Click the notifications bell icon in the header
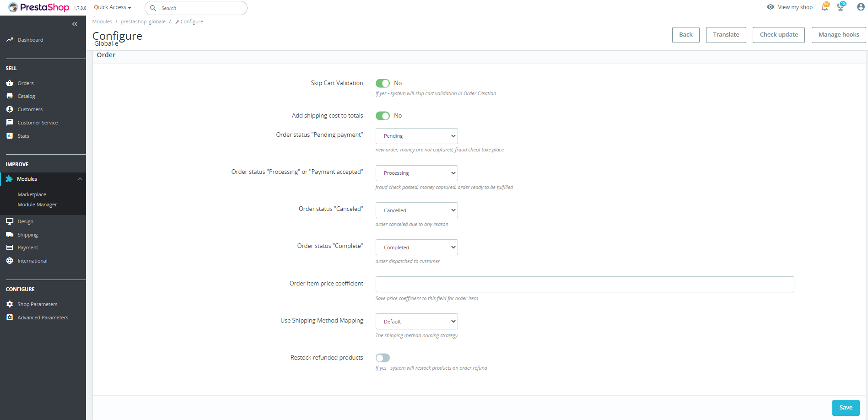The image size is (868, 420). coord(825,7)
